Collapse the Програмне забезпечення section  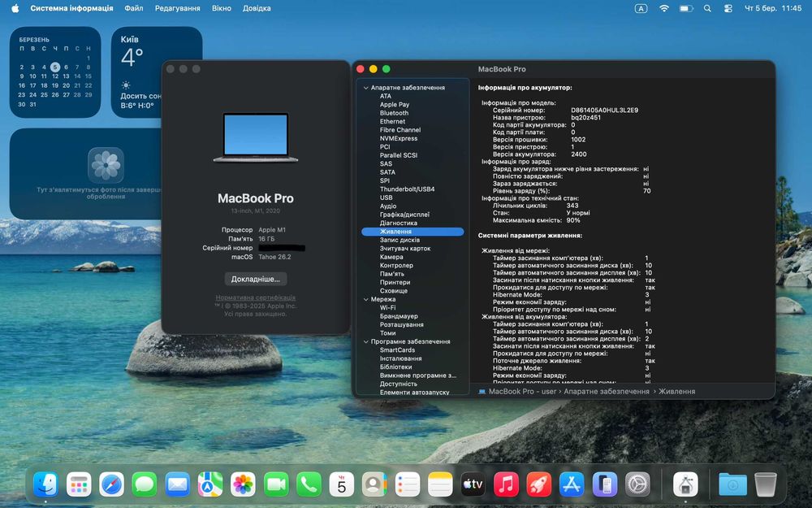pyautogui.click(x=365, y=341)
